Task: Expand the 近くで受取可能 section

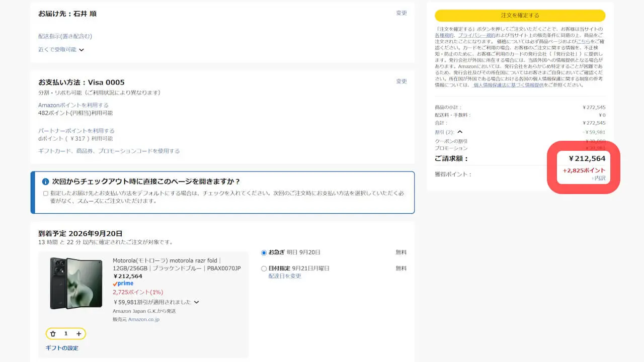Action: pos(61,50)
